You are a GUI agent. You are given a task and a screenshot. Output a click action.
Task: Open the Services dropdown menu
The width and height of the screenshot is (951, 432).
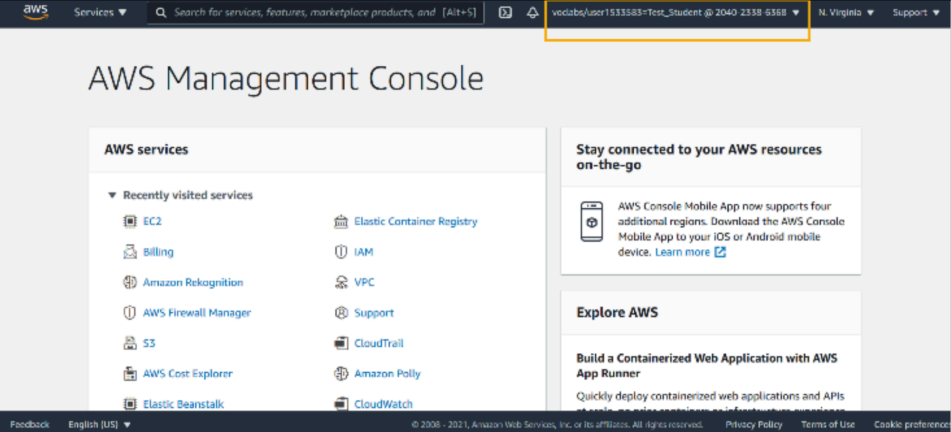(101, 13)
